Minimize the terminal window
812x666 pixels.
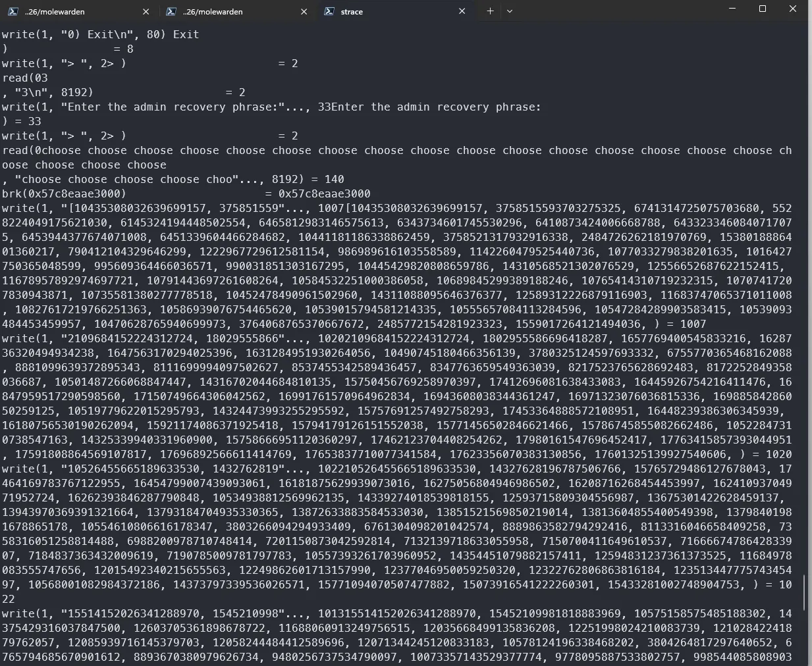tap(732, 9)
